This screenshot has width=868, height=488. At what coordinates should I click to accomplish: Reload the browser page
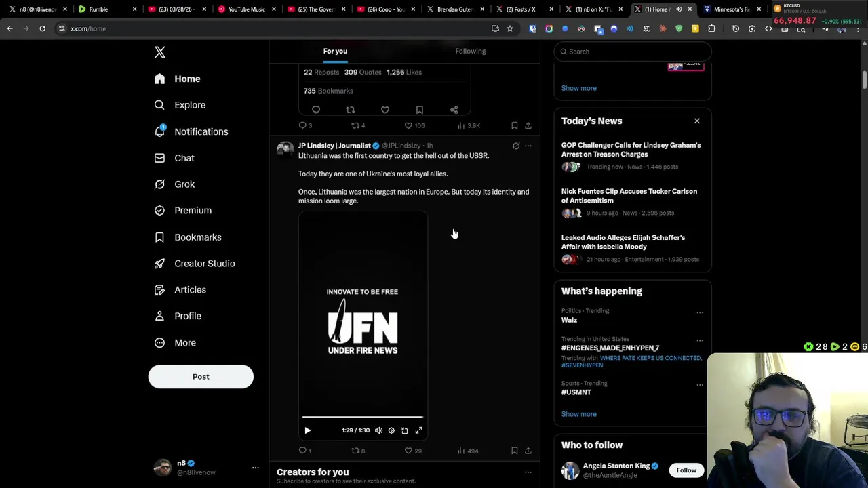[x=42, y=28]
